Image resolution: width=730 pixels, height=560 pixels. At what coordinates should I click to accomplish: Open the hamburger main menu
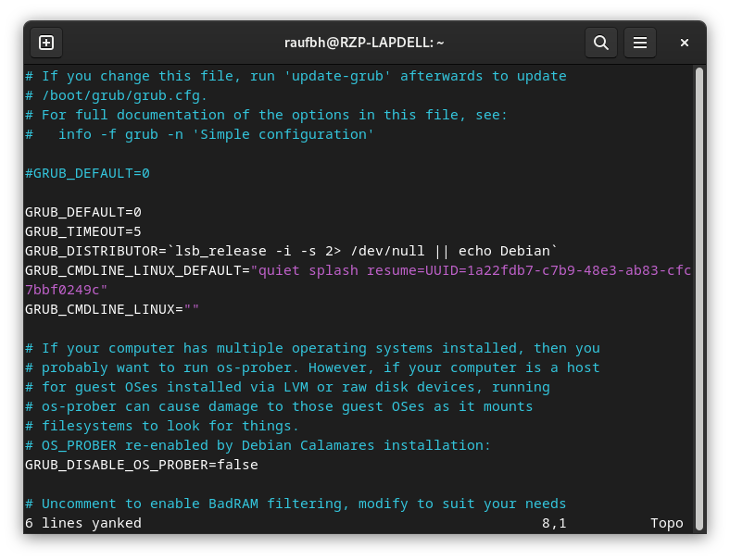coord(640,43)
